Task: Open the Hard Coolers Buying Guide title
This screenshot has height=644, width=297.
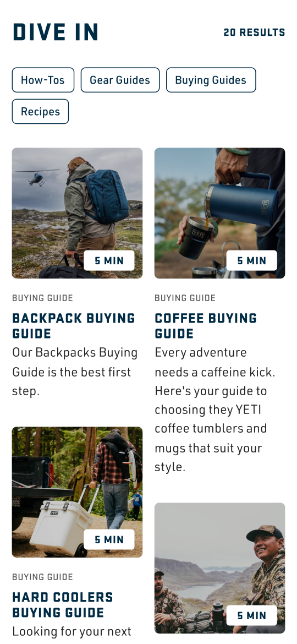Action: [63, 604]
